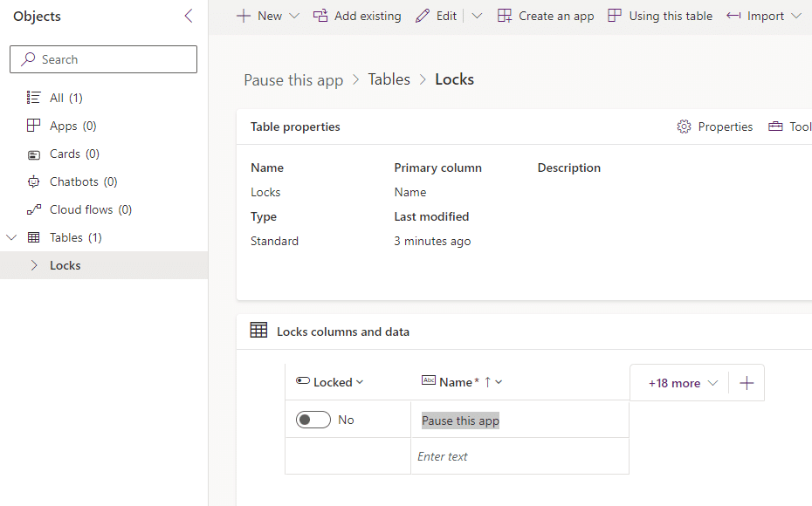Click the Name column sort ascending arrow
812x506 pixels.
pos(487,382)
